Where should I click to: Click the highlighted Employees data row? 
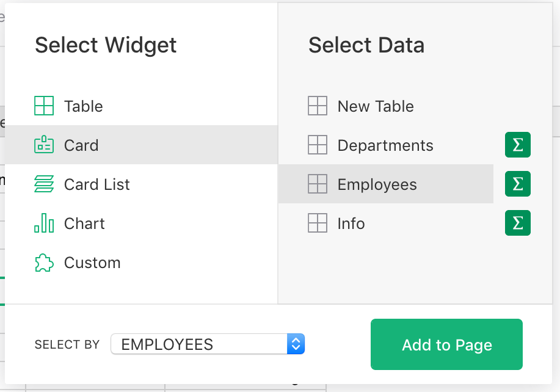(377, 184)
